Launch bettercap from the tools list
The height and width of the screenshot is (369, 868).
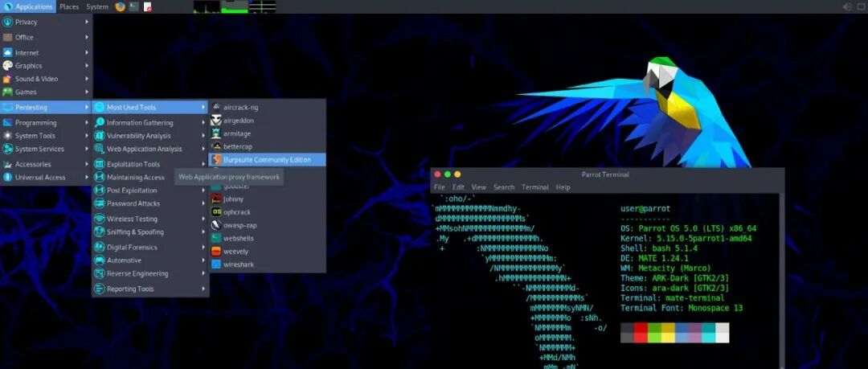267,147
